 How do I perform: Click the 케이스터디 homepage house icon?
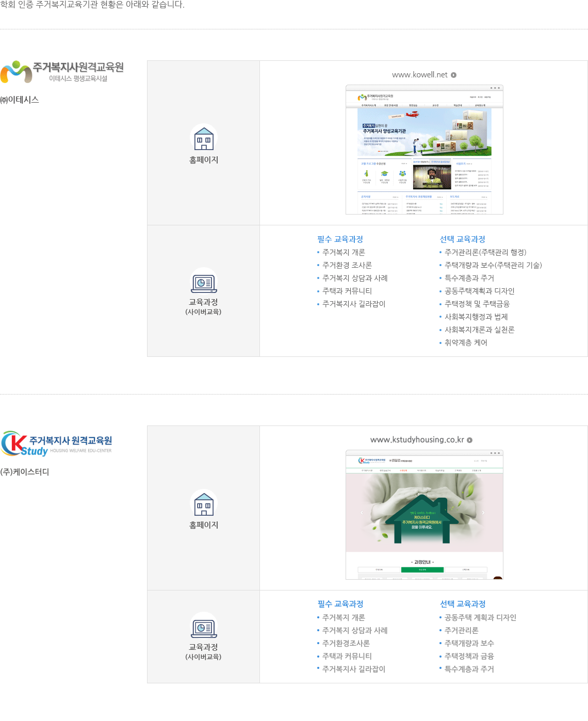(x=204, y=503)
